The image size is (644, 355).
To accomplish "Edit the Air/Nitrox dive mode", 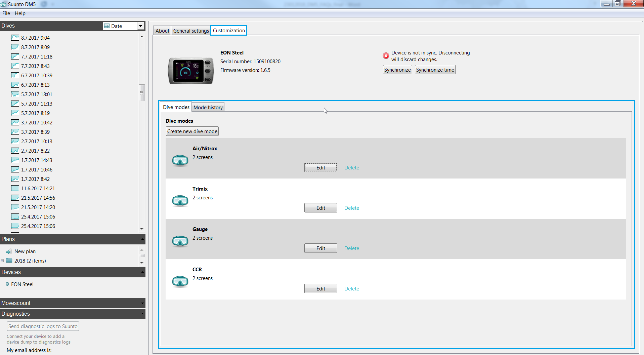I will pyautogui.click(x=321, y=167).
